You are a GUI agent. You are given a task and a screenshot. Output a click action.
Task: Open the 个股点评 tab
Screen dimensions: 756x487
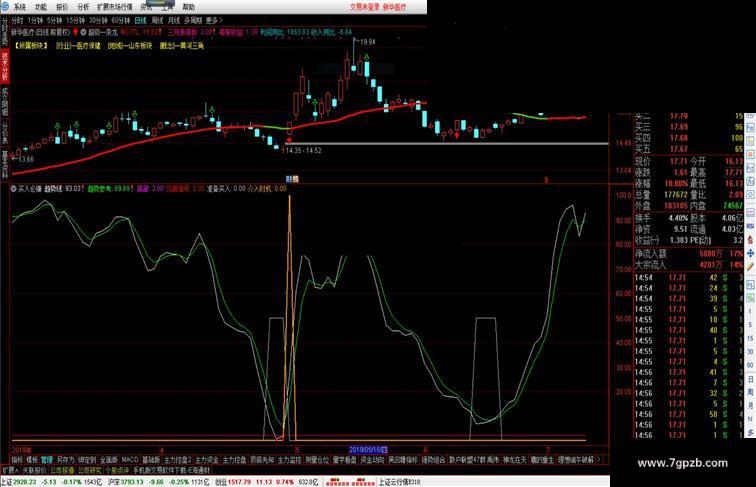(x=117, y=470)
